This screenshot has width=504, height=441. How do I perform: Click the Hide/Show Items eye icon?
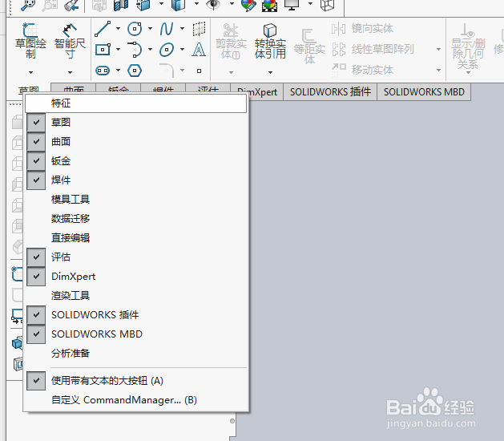pos(213,5)
